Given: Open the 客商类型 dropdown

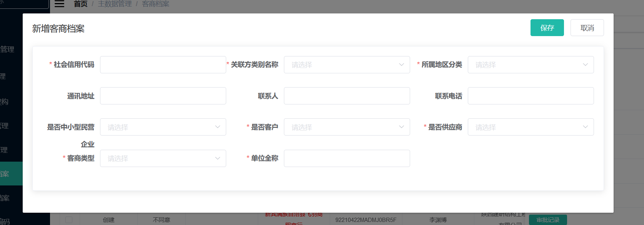Looking at the screenshot, I should click(x=163, y=158).
